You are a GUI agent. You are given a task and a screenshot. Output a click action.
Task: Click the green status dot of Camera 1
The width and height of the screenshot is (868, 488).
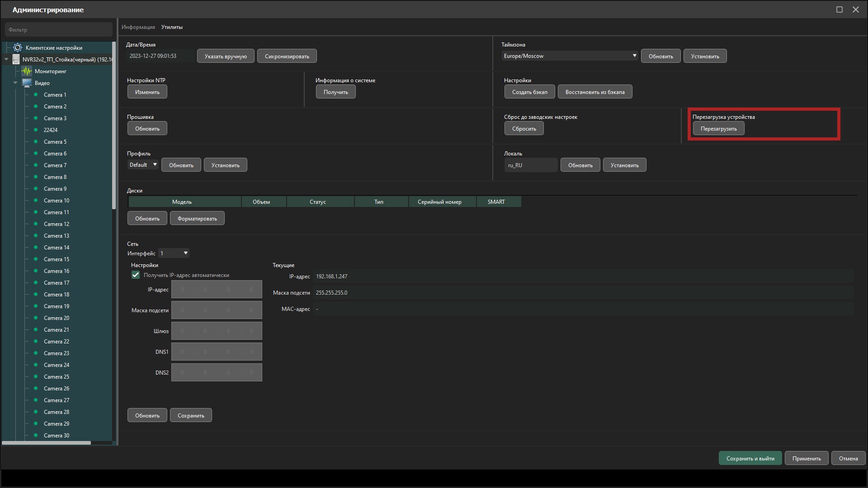(36, 94)
